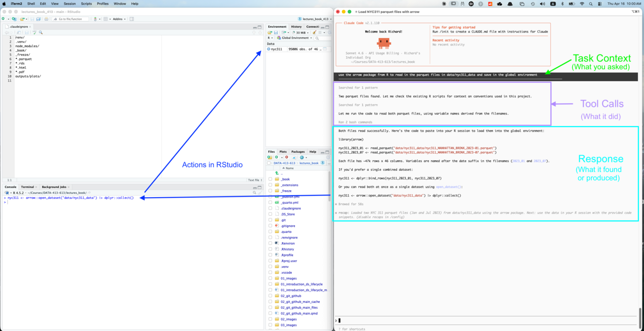Clear workspace objects with the broom icon
The height and width of the screenshot is (331, 644).
click(315, 32)
